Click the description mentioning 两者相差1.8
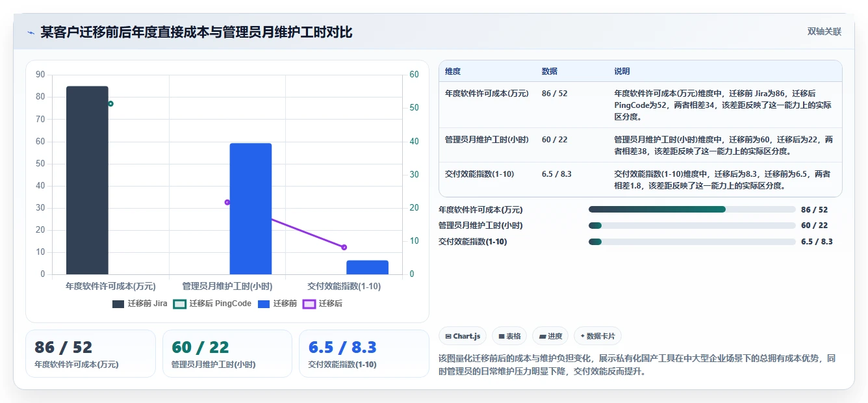The width and height of the screenshot is (868, 403). 722,180
